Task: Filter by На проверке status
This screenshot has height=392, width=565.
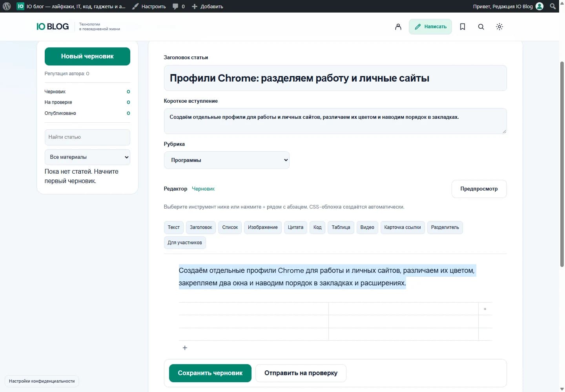Action: point(87,102)
